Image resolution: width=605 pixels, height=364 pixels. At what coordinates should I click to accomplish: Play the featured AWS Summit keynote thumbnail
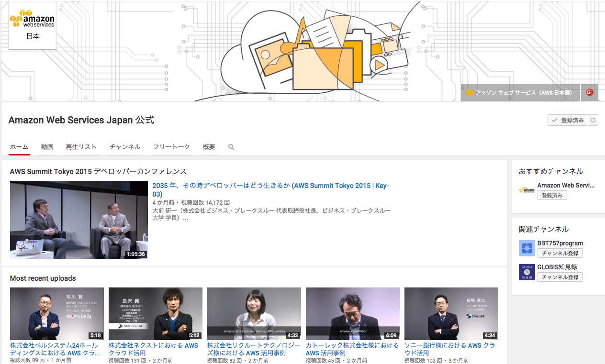click(79, 220)
